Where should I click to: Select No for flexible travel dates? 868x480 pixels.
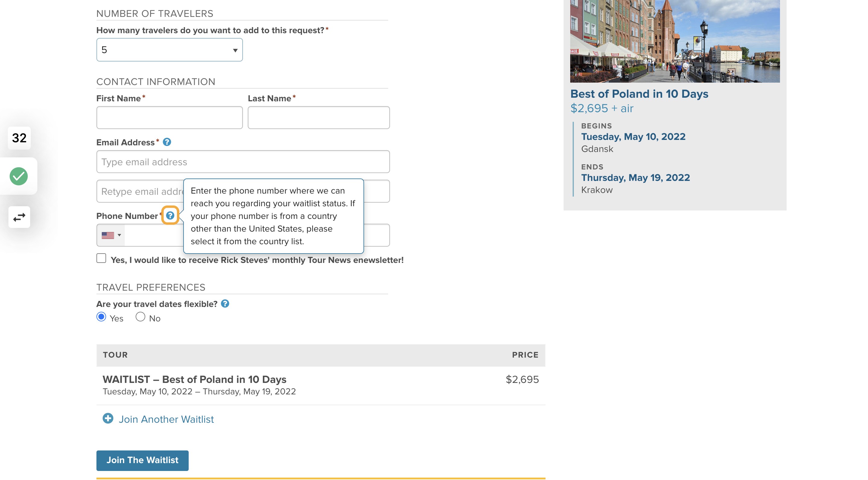(140, 317)
